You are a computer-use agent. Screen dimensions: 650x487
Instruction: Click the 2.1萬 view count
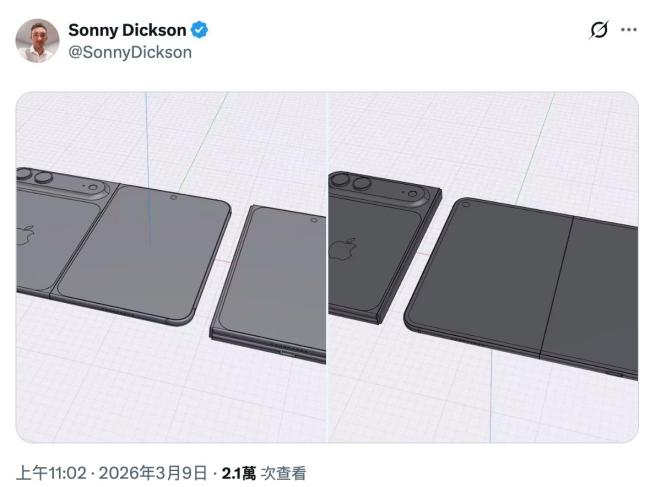[239, 473]
